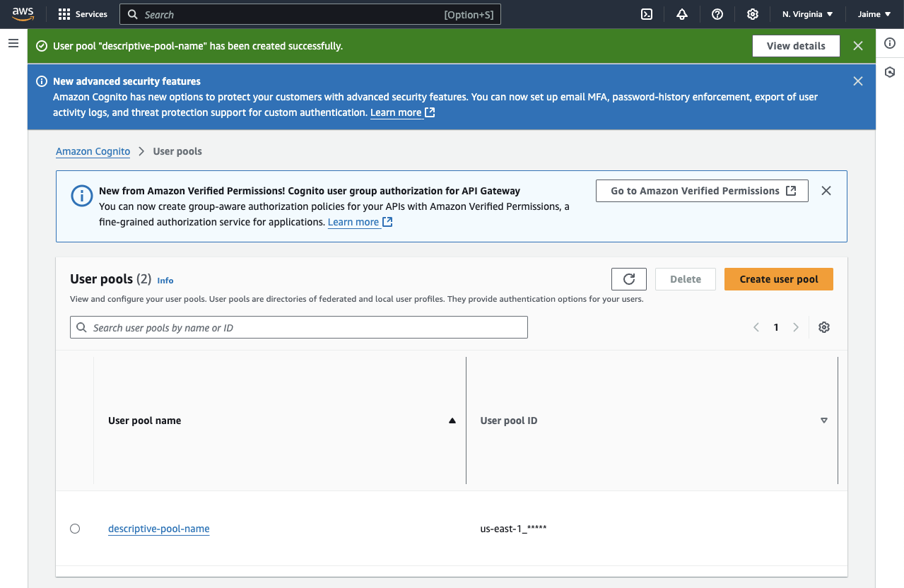Open the descriptive-pool-name user pool link
Screen dimensions: 904x588
pyautogui.click(x=159, y=529)
